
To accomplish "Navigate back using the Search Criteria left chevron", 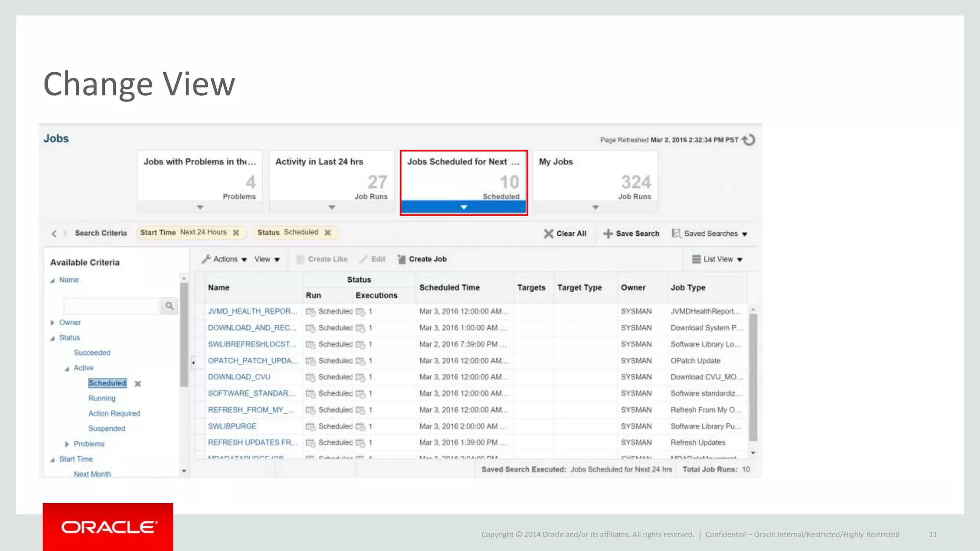I will tap(54, 233).
